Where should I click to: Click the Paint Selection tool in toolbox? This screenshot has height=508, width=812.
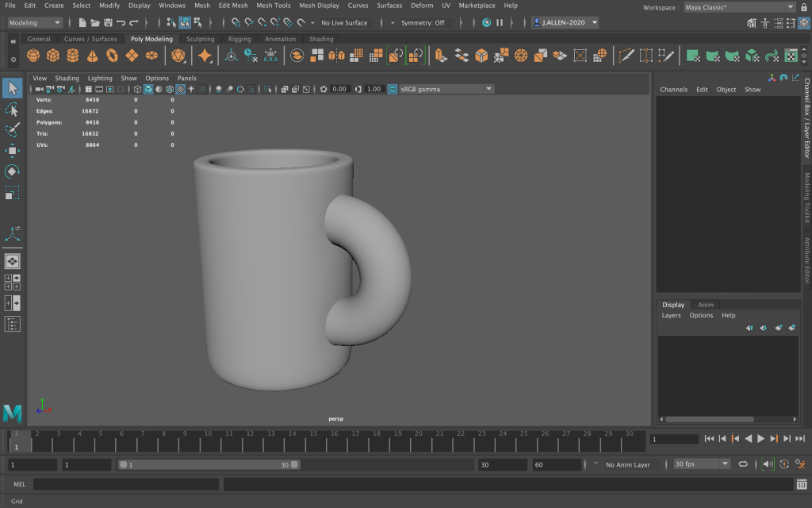(x=12, y=129)
